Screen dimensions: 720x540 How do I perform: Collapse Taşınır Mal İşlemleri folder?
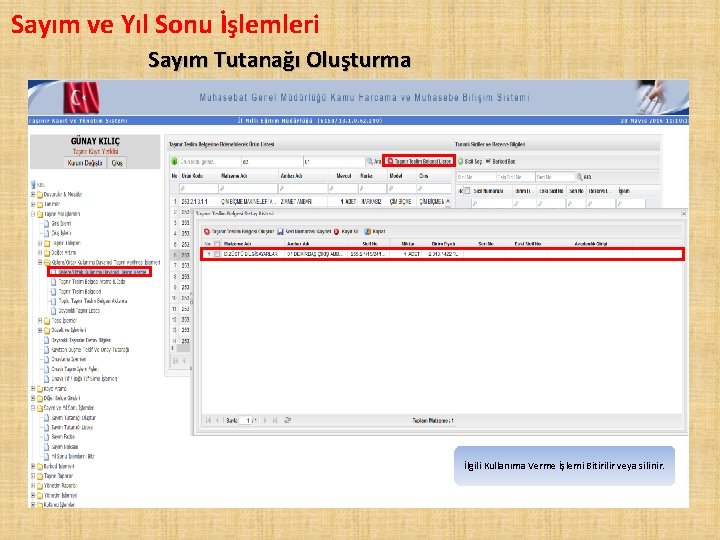point(33,214)
